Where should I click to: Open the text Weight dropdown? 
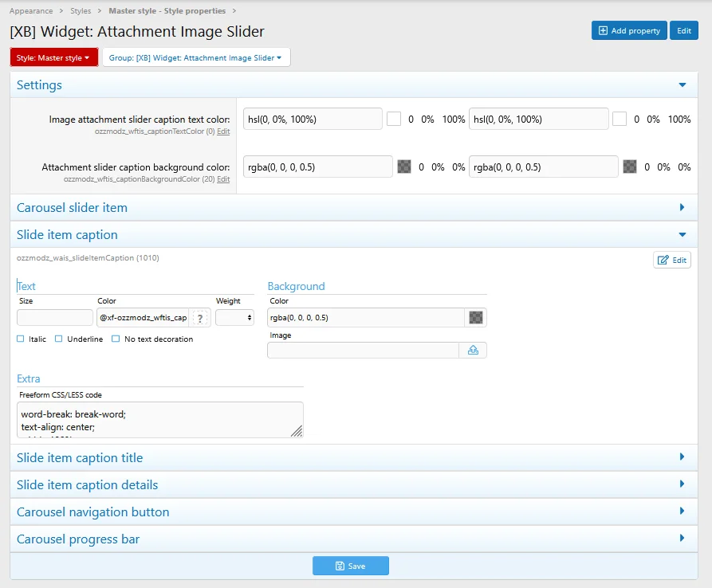coord(234,318)
